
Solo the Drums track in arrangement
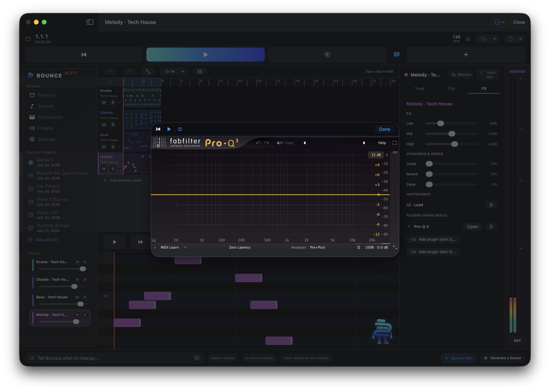(113, 103)
